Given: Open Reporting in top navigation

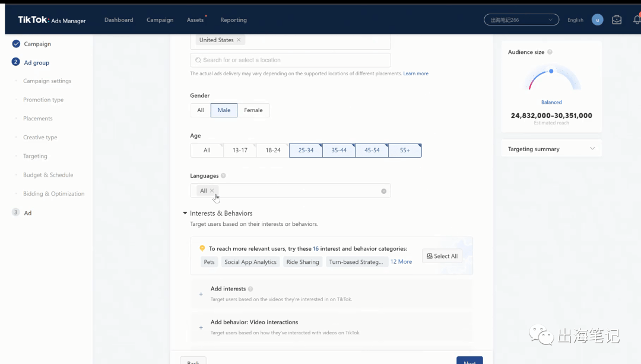Looking at the screenshot, I should click(233, 20).
